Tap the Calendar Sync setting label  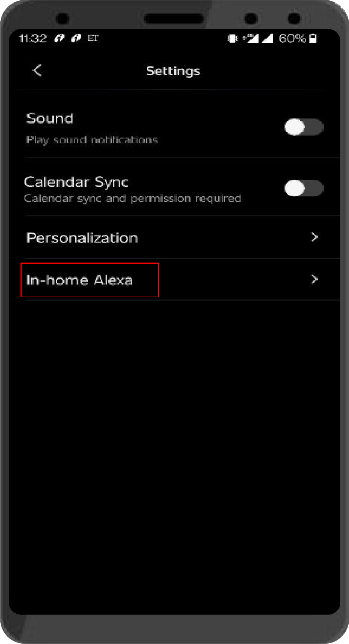(76, 182)
